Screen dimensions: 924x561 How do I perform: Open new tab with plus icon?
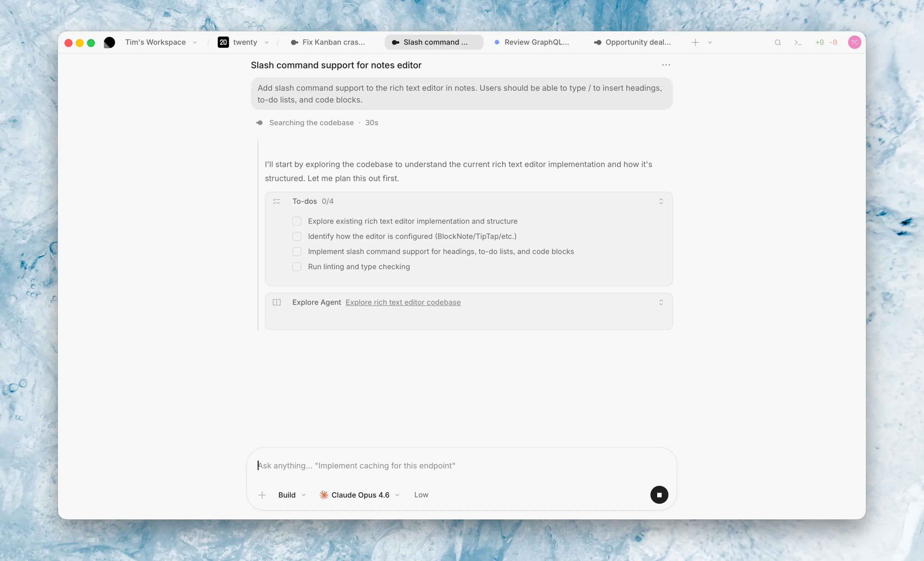pyautogui.click(x=695, y=42)
